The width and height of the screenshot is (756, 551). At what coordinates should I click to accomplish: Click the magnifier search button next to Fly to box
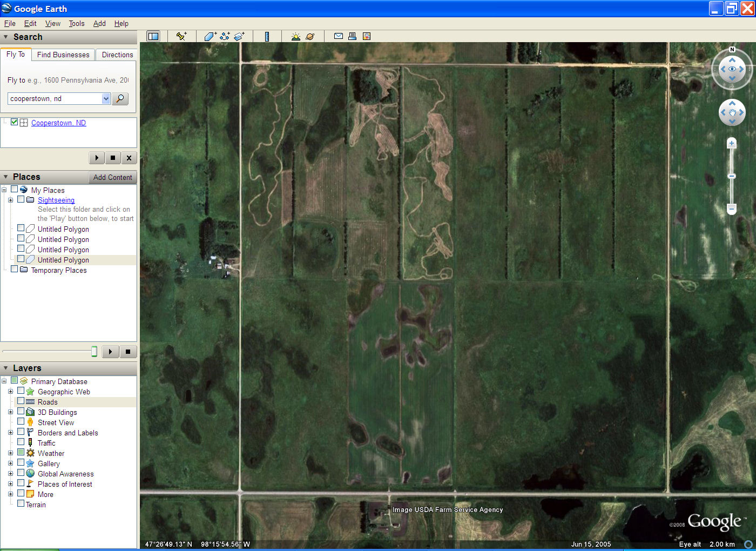[x=120, y=98]
